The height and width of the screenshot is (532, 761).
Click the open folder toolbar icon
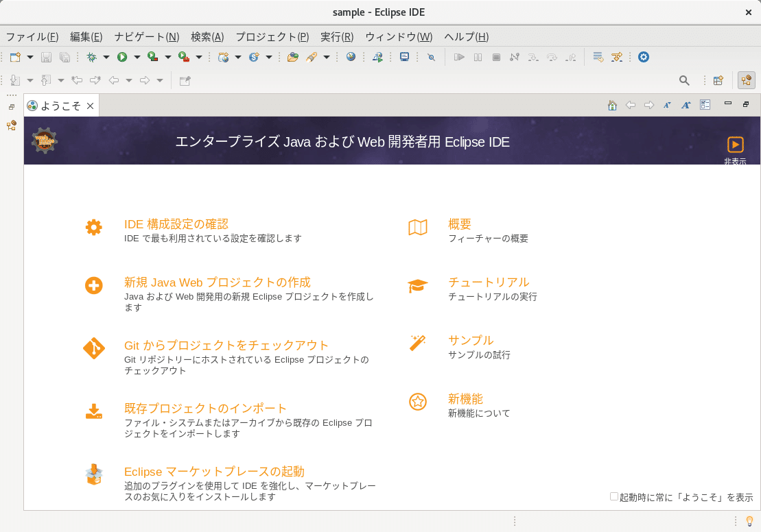point(292,57)
